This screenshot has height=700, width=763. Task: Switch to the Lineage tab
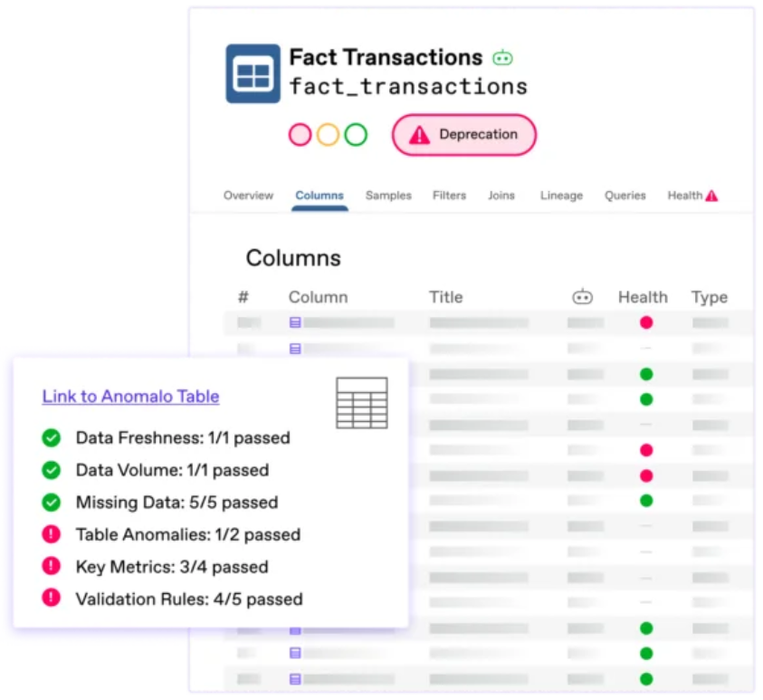561,196
